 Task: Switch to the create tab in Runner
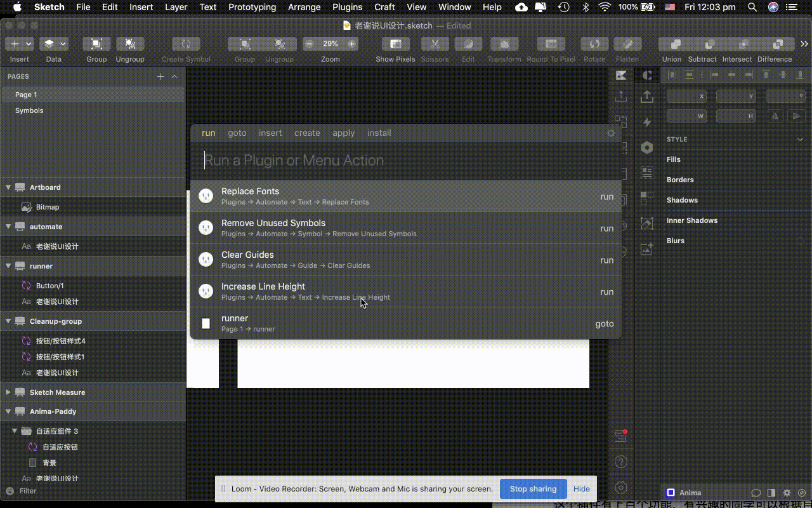(x=307, y=133)
